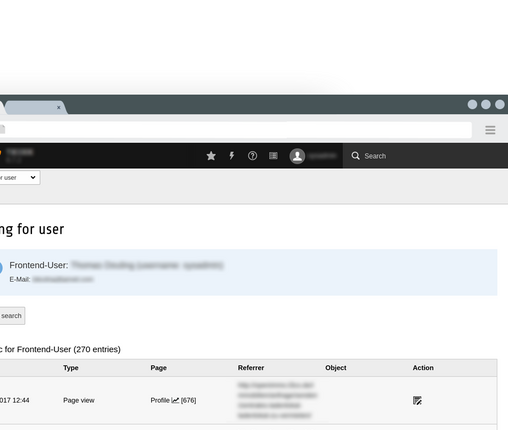Click the action icon in Page view row

tap(417, 400)
